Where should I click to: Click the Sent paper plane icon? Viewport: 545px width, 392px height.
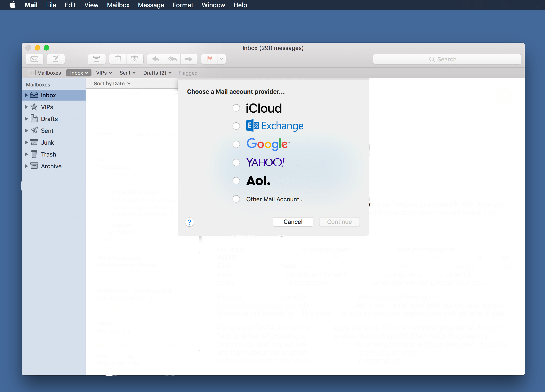(34, 130)
